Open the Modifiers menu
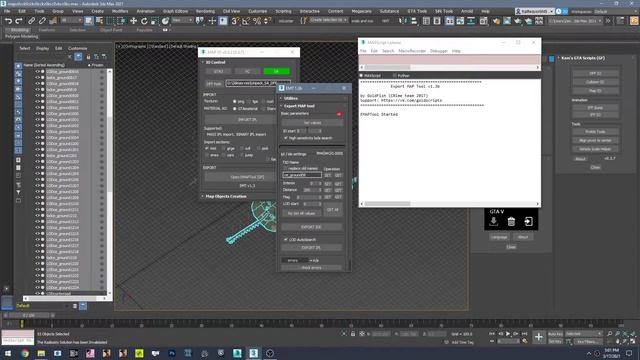Image resolution: width=640 pixels, height=360 pixels. click(120, 11)
